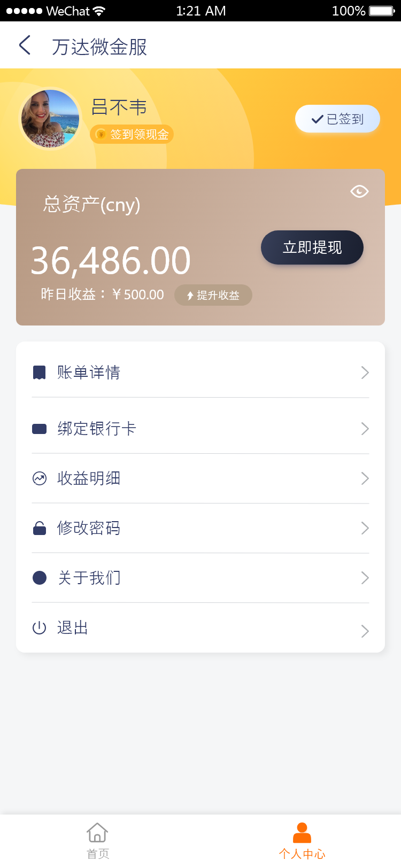This screenshot has height=868, width=401.
Task: Toggle the 已签到 check-in button
Action: tap(337, 119)
